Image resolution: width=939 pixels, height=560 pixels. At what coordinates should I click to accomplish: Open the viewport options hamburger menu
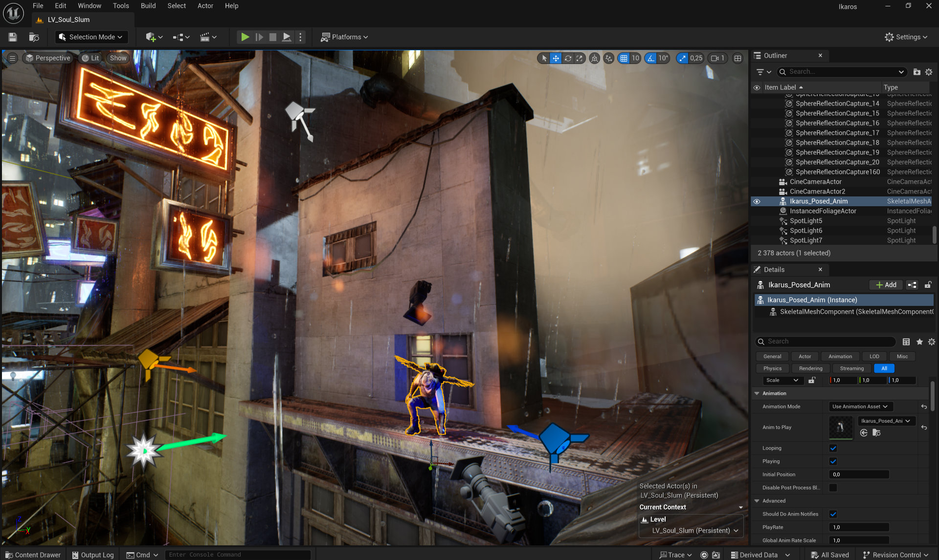[13, 58]
